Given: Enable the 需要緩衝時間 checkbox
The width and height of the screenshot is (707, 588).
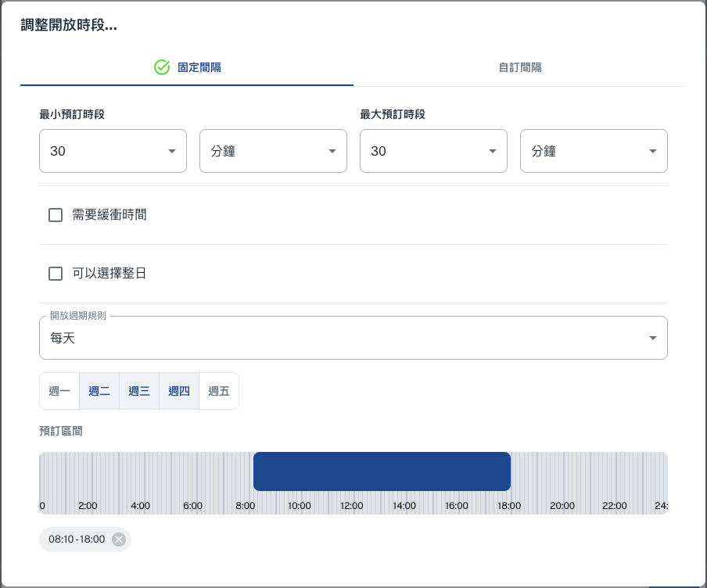Looking at the screenshot, I should tap(56, 215).
